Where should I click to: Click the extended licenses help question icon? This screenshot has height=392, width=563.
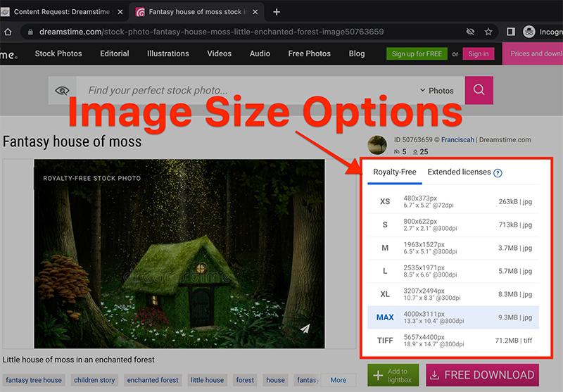click(x=498, y=173)
